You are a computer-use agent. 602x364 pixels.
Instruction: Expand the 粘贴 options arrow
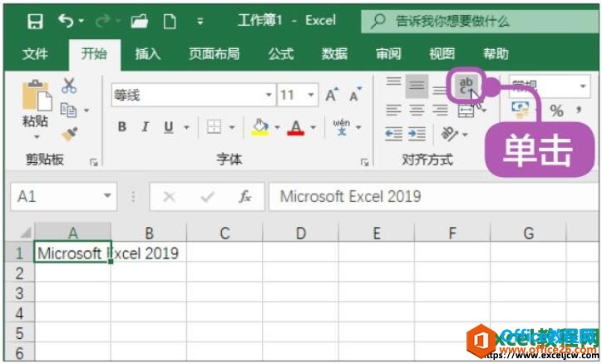(x=37, y=137)
